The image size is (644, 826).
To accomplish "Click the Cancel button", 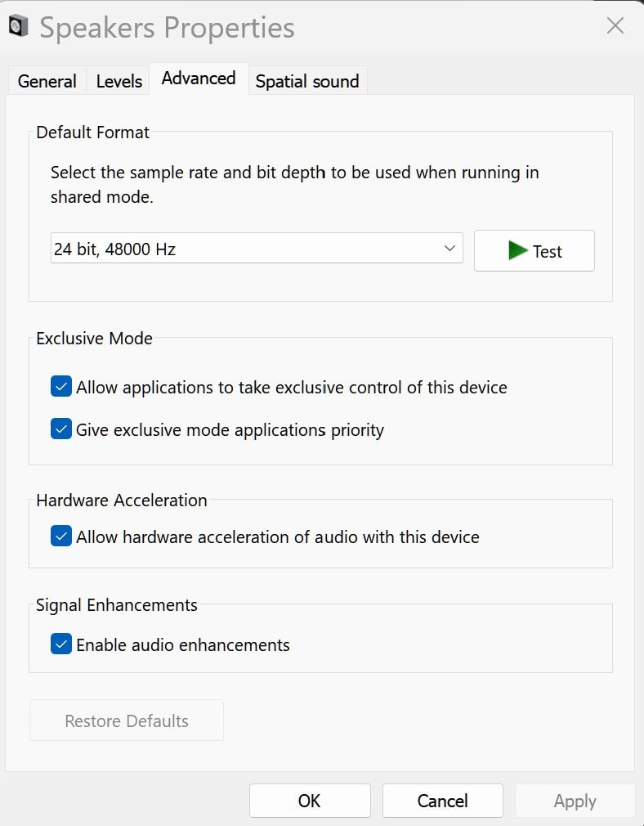I will [442, 801].
